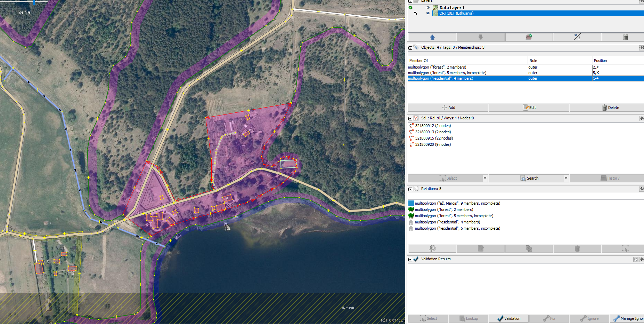Toggle the active-layer checkmark on Data Layer 1
Viewport: 644px width, 324px height.
coord(410,8)
